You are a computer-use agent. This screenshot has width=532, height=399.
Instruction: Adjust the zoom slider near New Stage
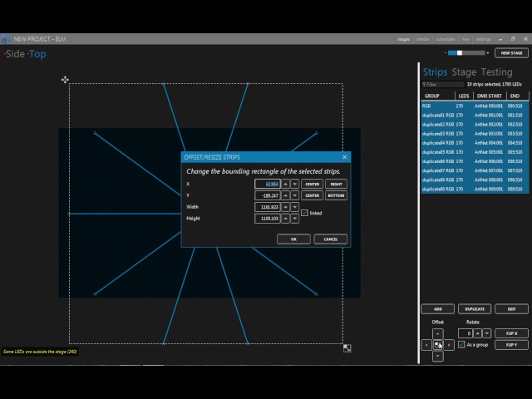pos(458,53)
